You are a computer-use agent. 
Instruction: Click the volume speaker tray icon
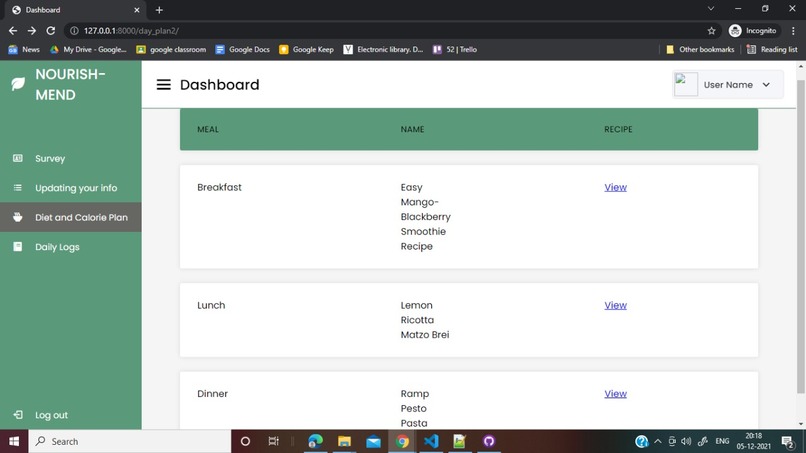pos(686,441)
